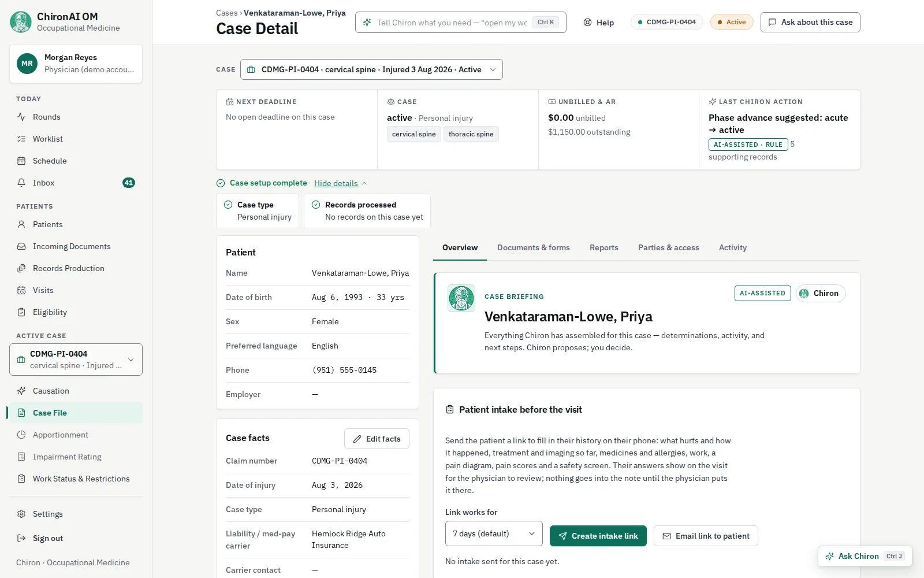Screen dimensions: 924x578
Task: Open Rounds from the sidebar icon
Action: pyautogui.click(x=21, y=117)
